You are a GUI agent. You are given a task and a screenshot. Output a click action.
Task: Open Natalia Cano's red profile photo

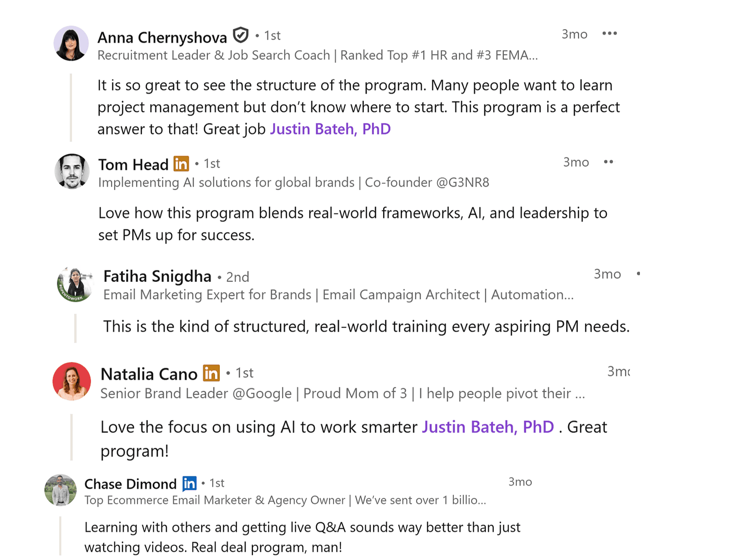tap(71, 381)
